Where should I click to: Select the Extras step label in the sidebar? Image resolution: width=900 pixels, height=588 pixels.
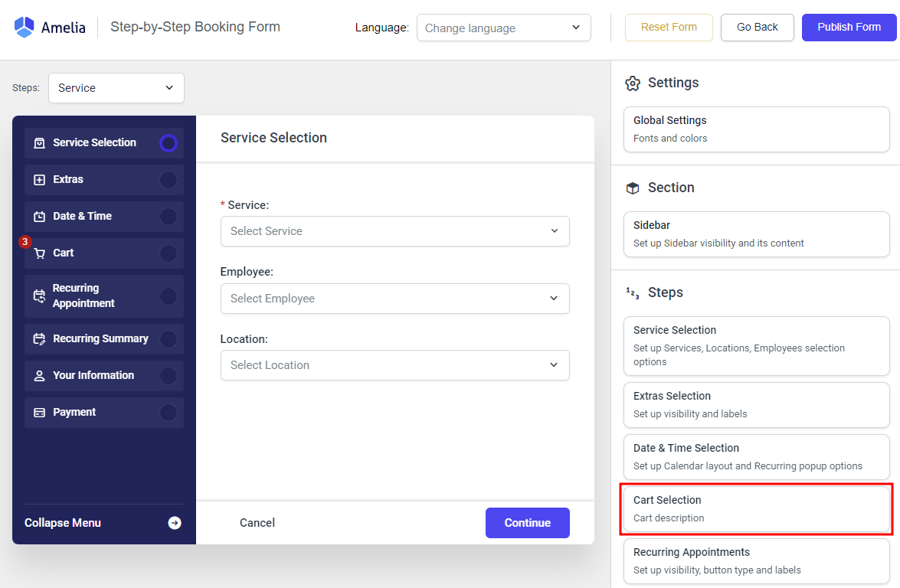point(68,180)
